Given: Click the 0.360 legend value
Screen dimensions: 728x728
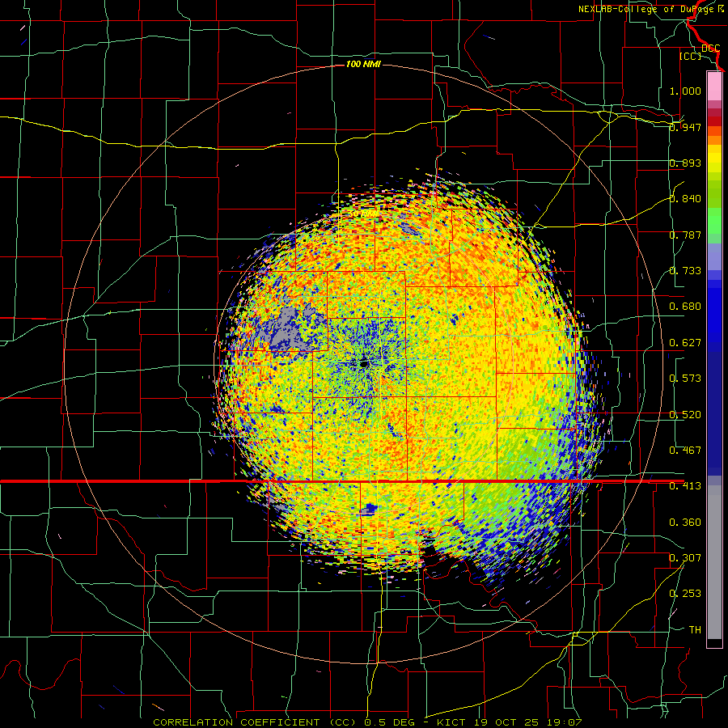Looking at the screenshot, I should pyautogui.click(x=685, y=523).
